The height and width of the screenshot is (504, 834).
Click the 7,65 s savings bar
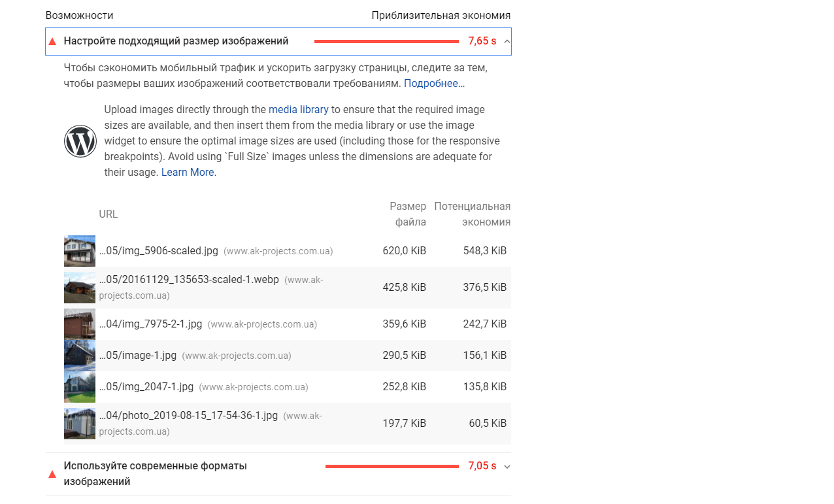click(x=386, y=41)
